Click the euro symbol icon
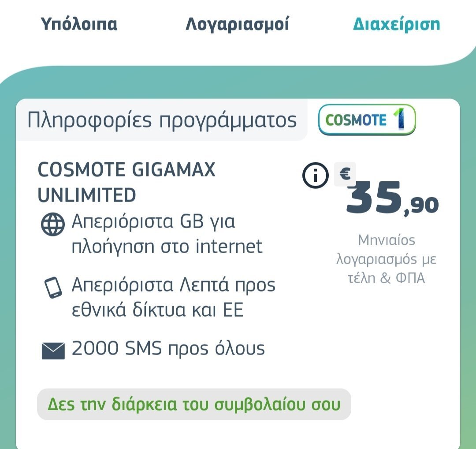The image size is (476, 449). click(x=345, y=174)
